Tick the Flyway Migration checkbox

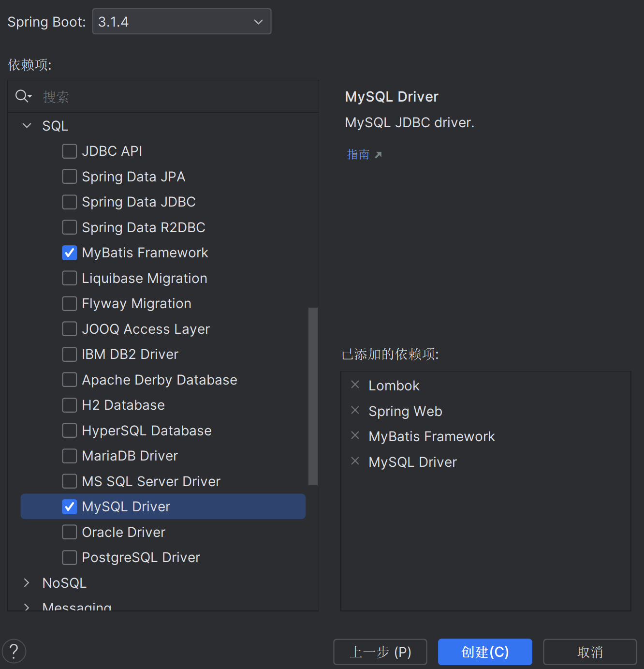70,303
